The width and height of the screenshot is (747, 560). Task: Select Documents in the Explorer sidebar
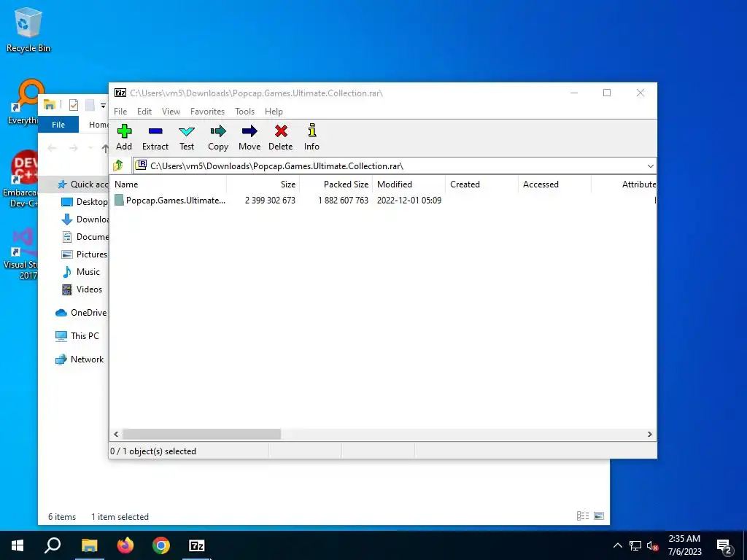[x=85, y=237]
